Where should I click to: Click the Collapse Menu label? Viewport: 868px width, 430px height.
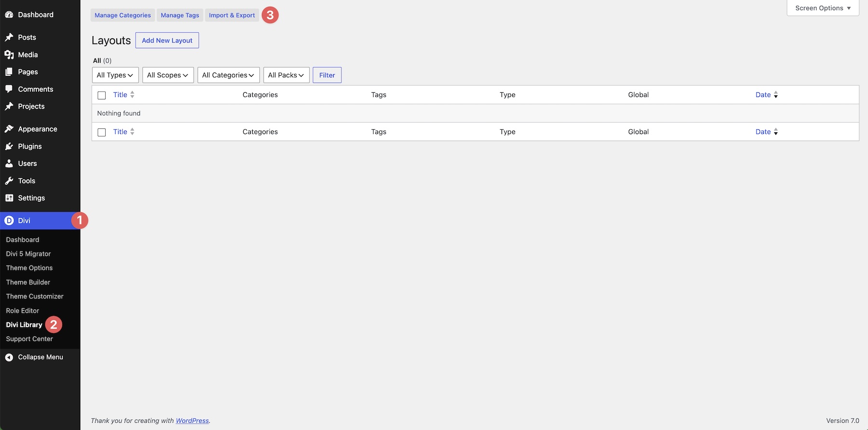point(41,357)
